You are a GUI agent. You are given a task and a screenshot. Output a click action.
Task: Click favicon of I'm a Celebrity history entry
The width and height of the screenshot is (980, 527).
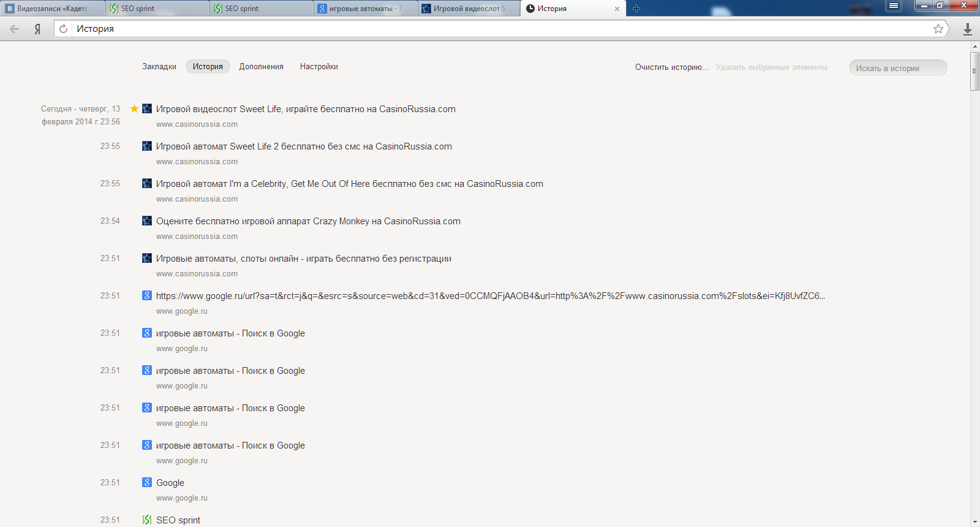pos(147,183)
